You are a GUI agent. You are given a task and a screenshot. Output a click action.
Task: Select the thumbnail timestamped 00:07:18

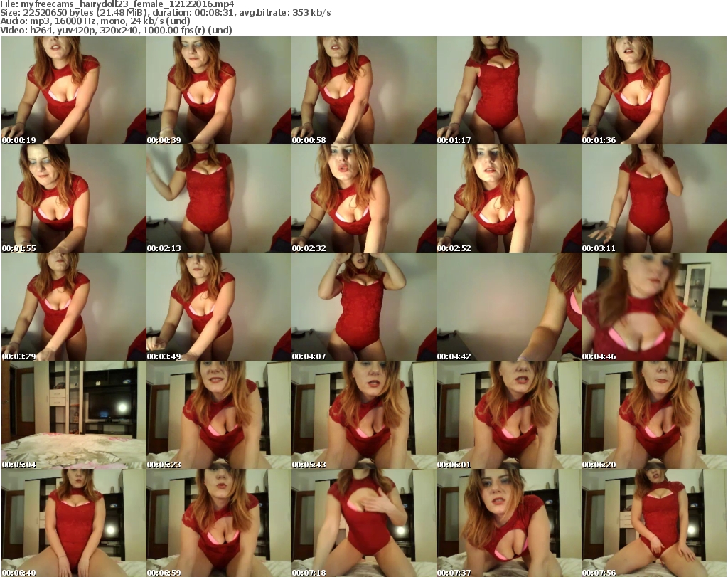point(363,523)
